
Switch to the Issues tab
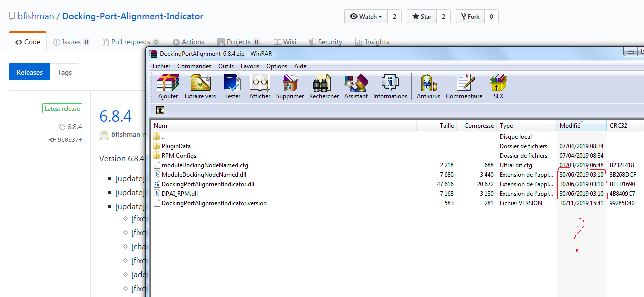coord(71,41)
